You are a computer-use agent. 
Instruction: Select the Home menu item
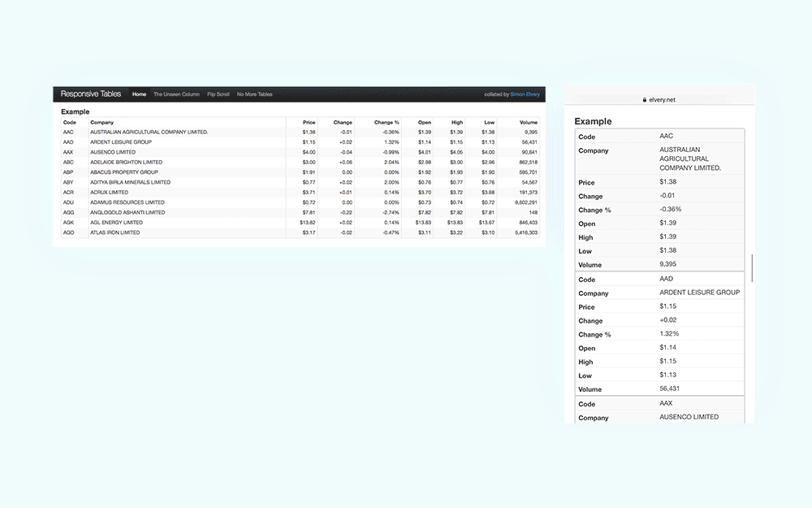139,93
